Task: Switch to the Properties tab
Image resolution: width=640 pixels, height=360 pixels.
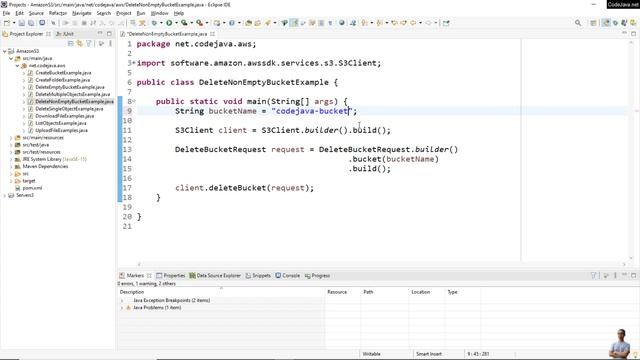Action: [171, 276]
